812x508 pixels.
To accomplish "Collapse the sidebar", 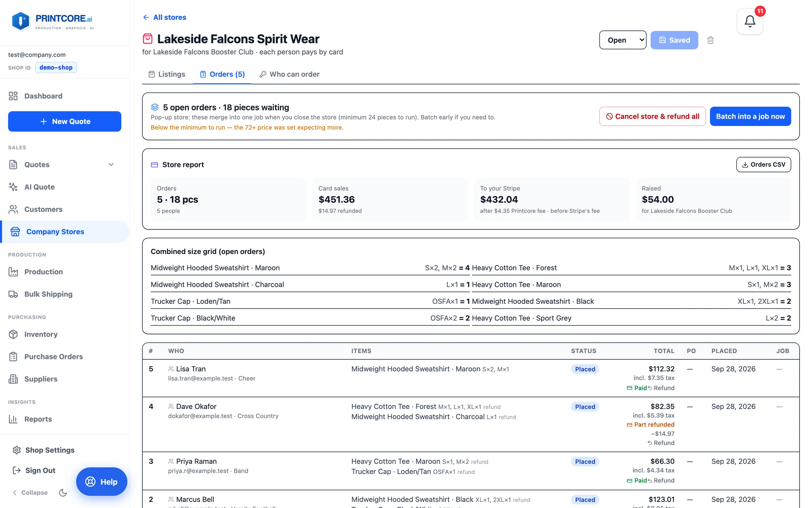I will point(30,492).
